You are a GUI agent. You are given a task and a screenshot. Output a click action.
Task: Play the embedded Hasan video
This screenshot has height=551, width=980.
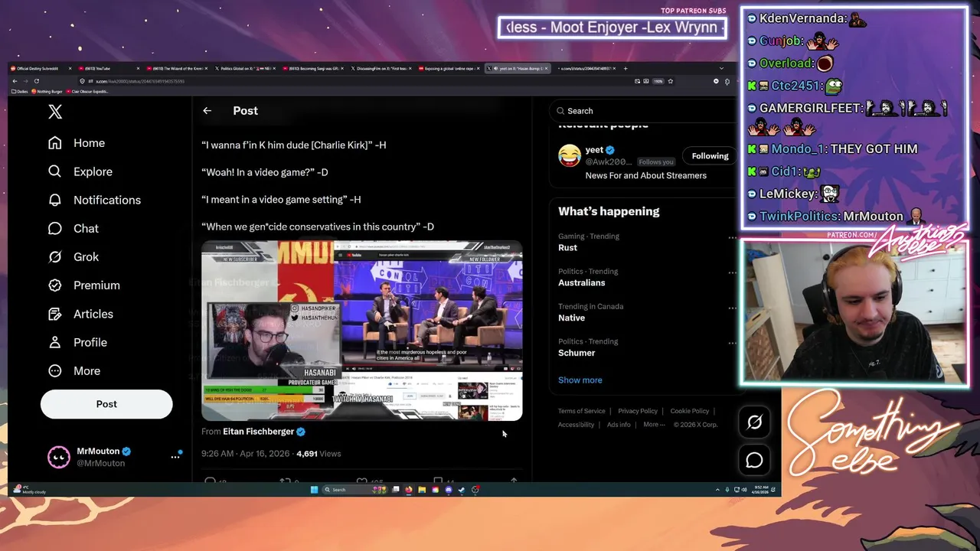[x=361, y=331]
